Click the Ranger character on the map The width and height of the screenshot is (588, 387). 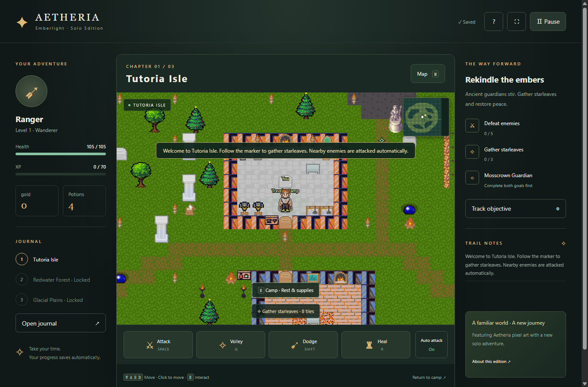click(x=285, y=200)
